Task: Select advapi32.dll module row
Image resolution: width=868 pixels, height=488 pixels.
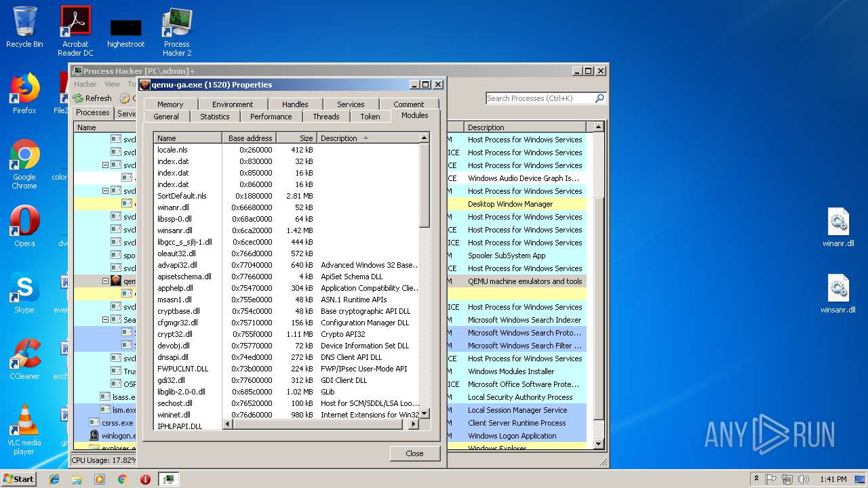Action: tap(286, 265)
